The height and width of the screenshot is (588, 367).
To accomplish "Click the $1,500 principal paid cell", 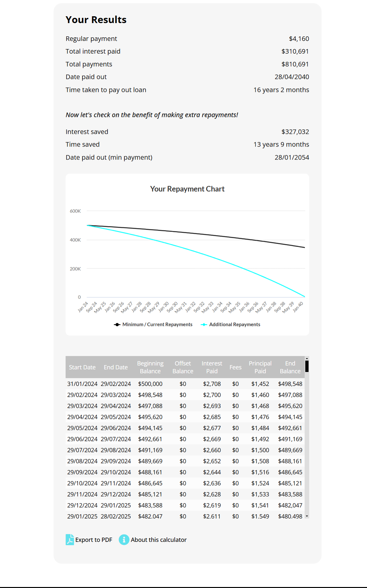I will point(260,450).
